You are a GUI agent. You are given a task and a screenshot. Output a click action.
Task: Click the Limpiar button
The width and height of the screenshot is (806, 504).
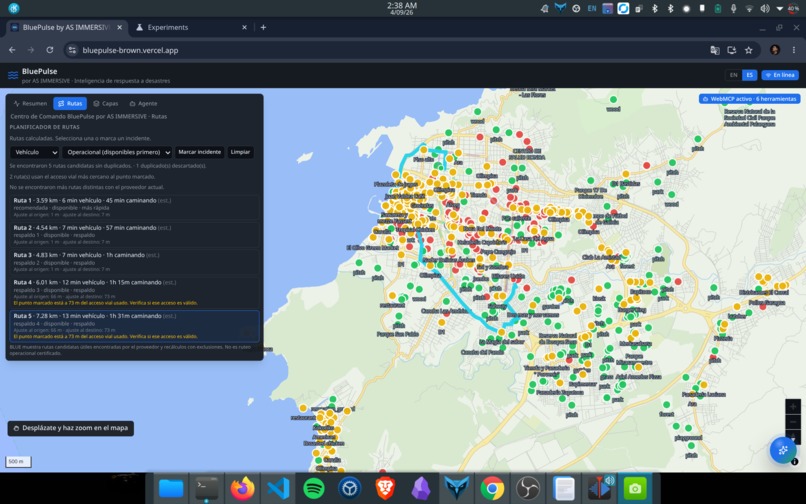240,152
